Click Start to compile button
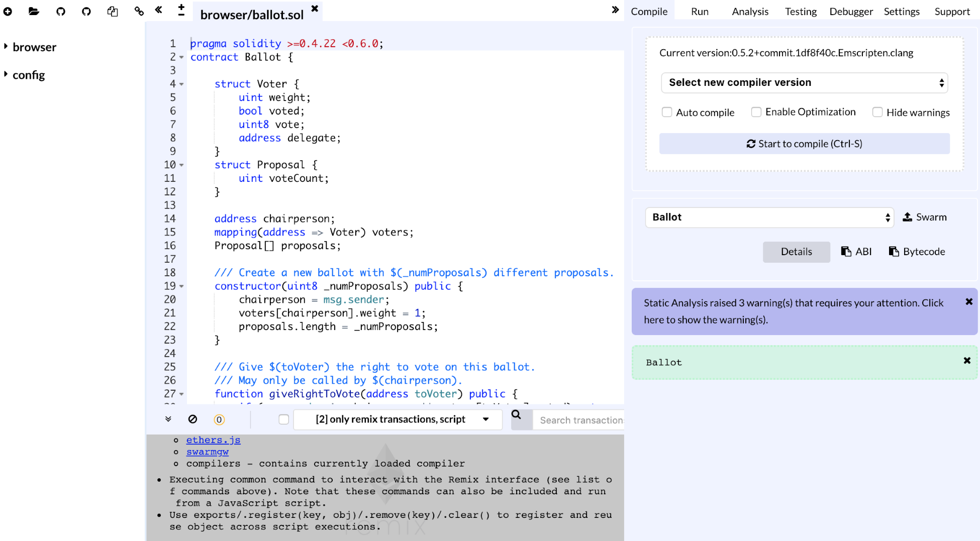 coord(804,144)
